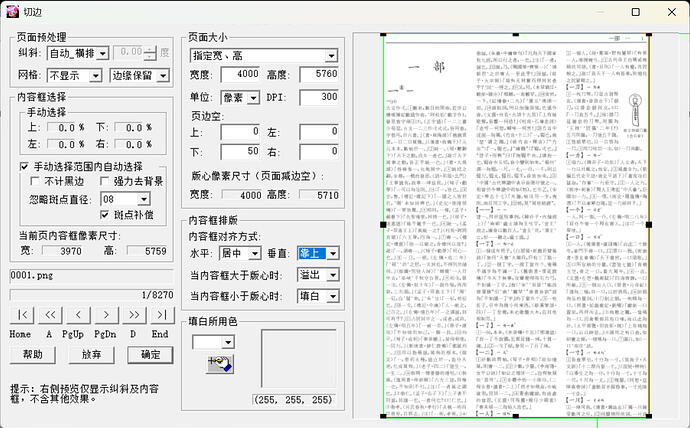Image resolution: width=690 pixels, height=428 pixels.
Task: Click the skew angle spinner arrows
Action: (x=150, y=53)
